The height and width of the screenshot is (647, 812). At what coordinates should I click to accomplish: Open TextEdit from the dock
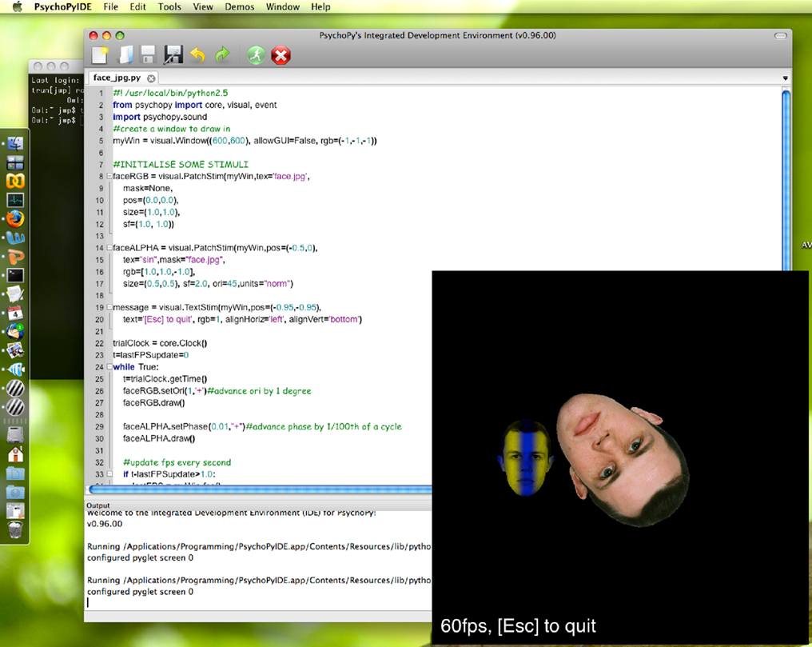[15, 294]
